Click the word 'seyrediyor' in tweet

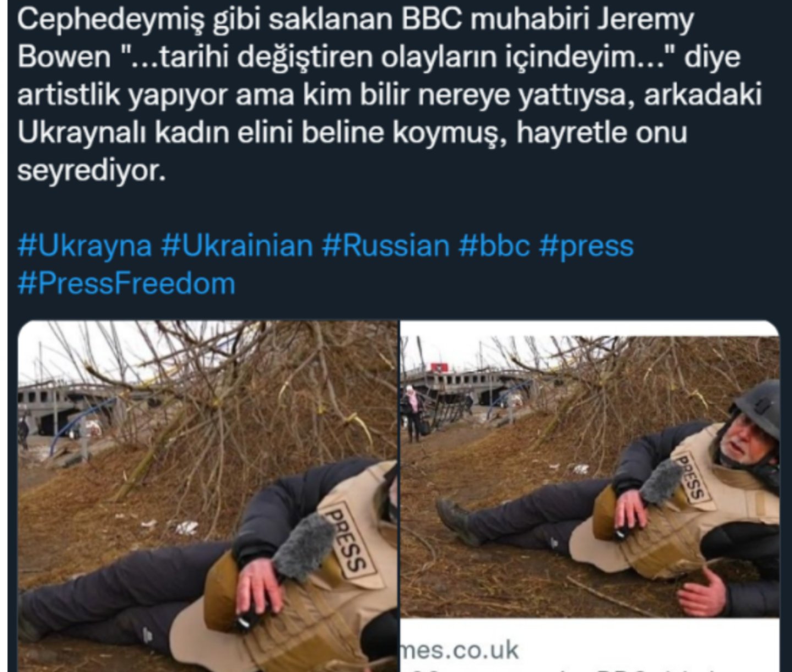point(91,172)
